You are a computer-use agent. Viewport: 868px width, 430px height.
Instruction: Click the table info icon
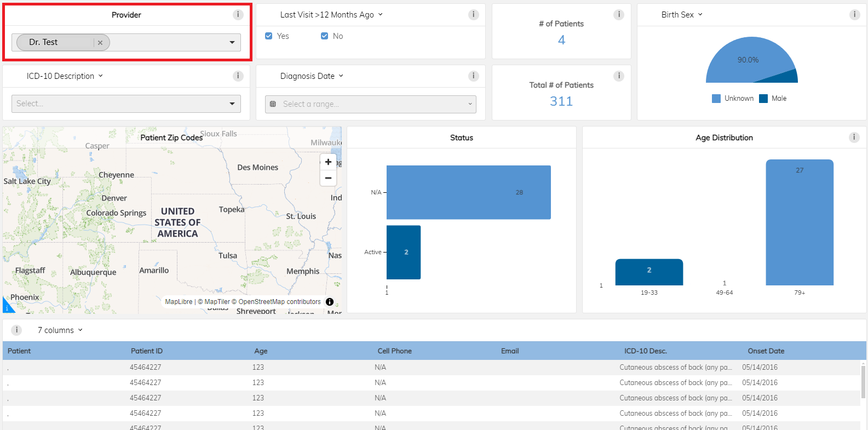pyautogui.click(x=16, y=330)
